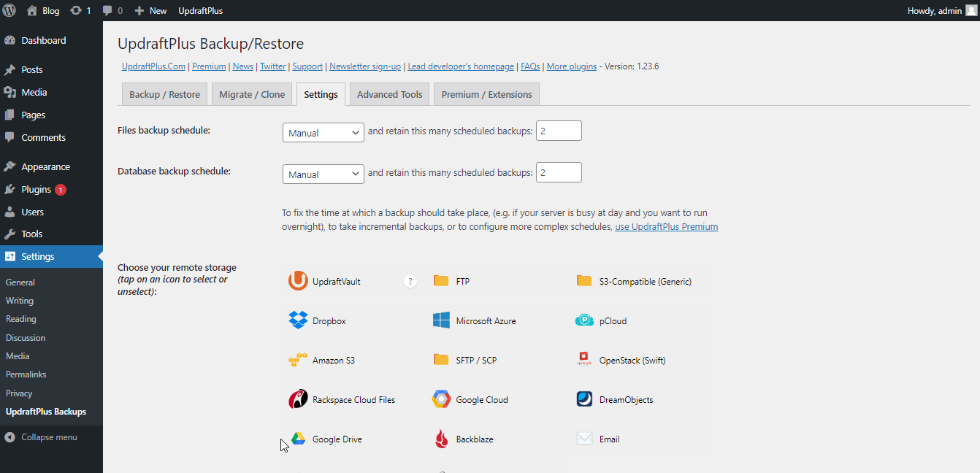Select the UpdraftVault storage icon
Image resolution: width=980 pixels, height=473 pixels.
pyautogui.click(x=298, y=281)
